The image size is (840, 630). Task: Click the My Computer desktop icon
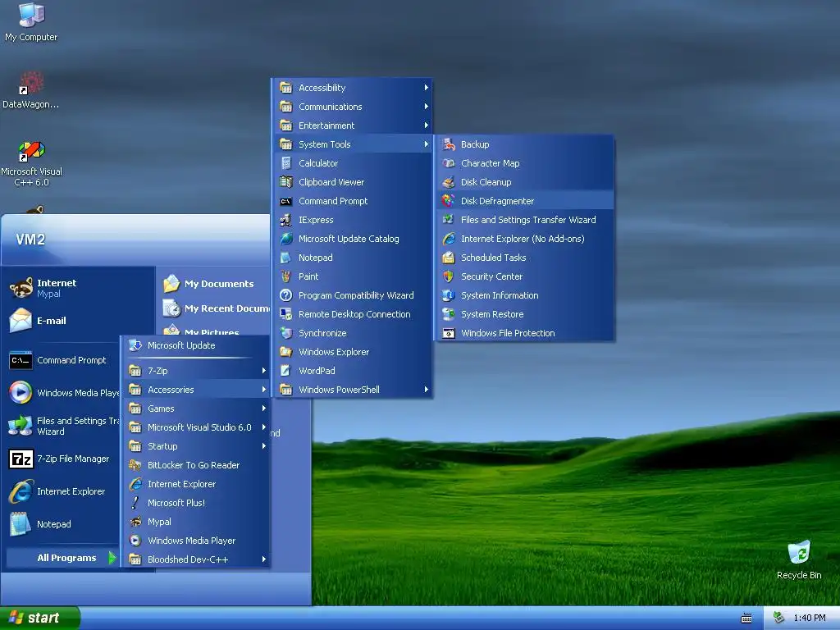pyautogui.click(x=31, y=15)
